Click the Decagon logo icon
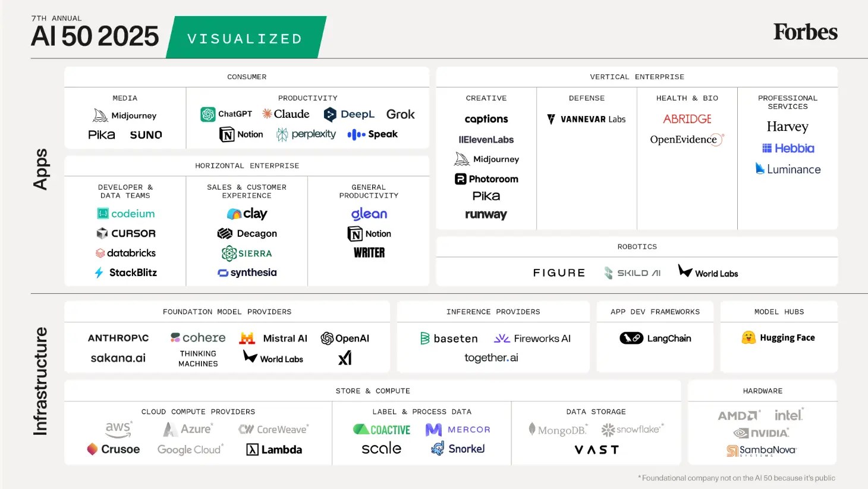 [x=225, y=234]
